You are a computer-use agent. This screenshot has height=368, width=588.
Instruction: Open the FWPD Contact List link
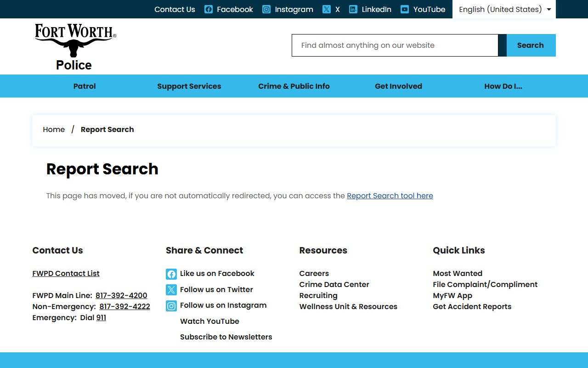click(x=66, y=274)
